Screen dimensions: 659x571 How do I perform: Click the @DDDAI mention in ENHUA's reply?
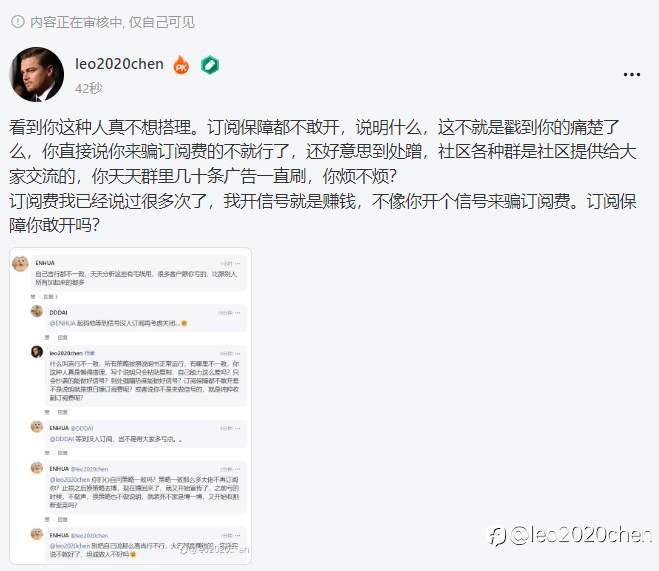62,439
